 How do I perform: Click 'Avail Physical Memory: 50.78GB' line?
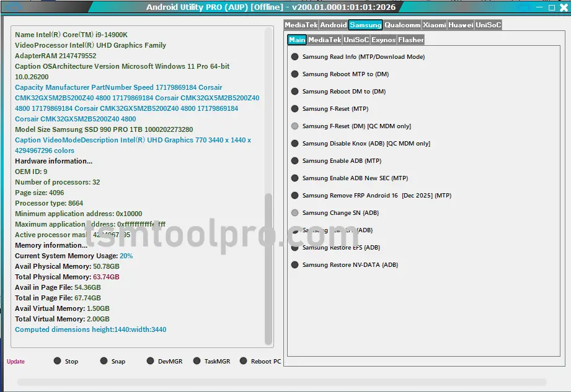[x=68, y=267]
